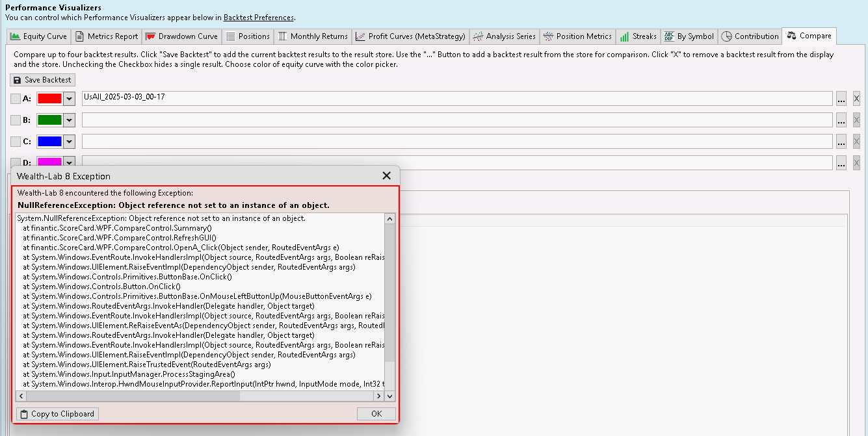
Task: Open the Metrics Report tab
Action: 107,36
